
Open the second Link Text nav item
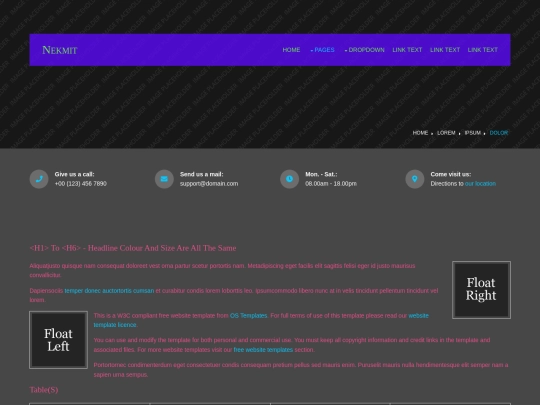click(445, 50)
